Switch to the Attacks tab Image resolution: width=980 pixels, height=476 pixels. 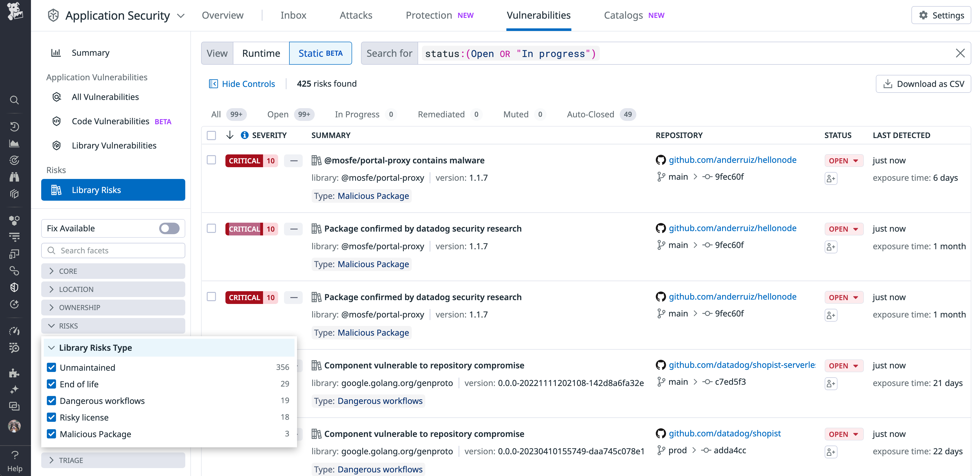click(356, 15)
